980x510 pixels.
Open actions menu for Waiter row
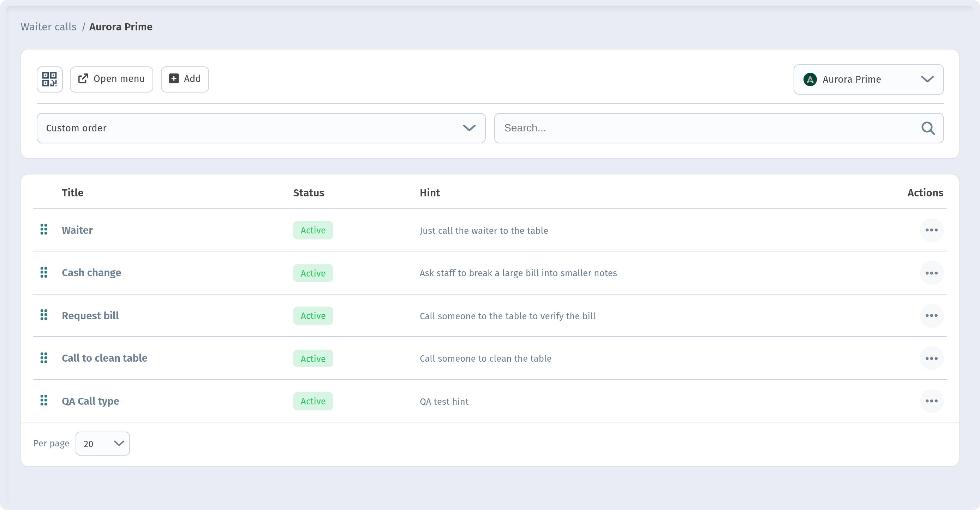931,230
